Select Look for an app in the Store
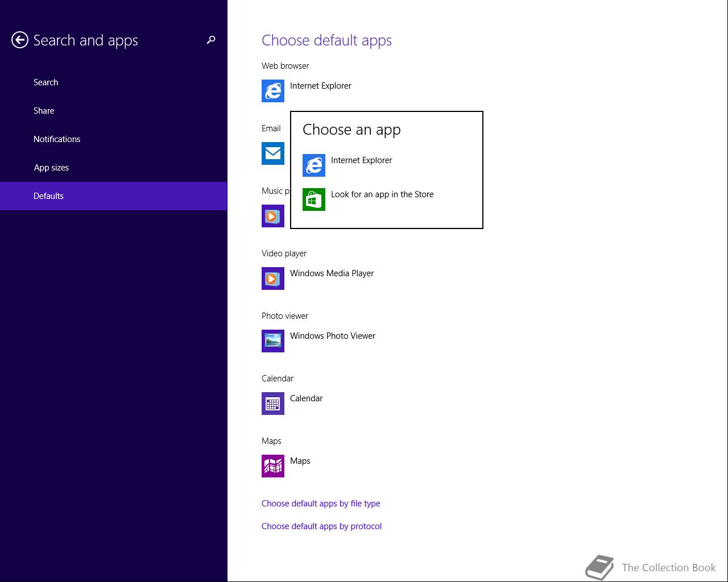Viewport: 728px width, 582px height. (x=387, y=199)
